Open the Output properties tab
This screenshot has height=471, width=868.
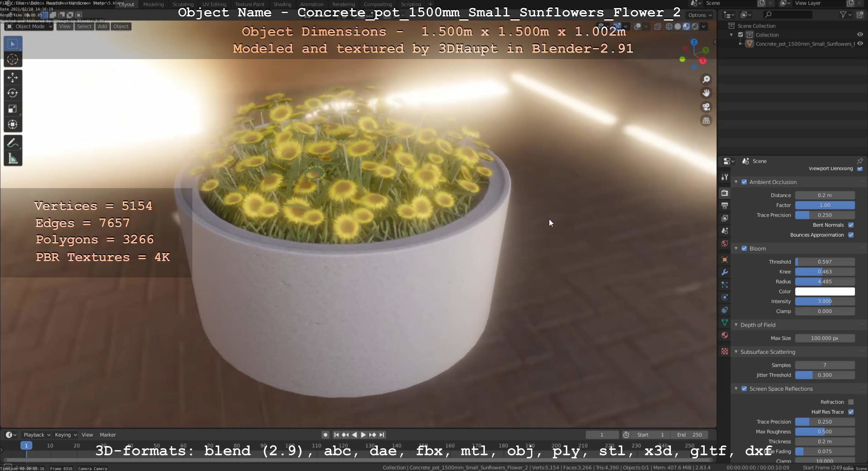[725, 206]
